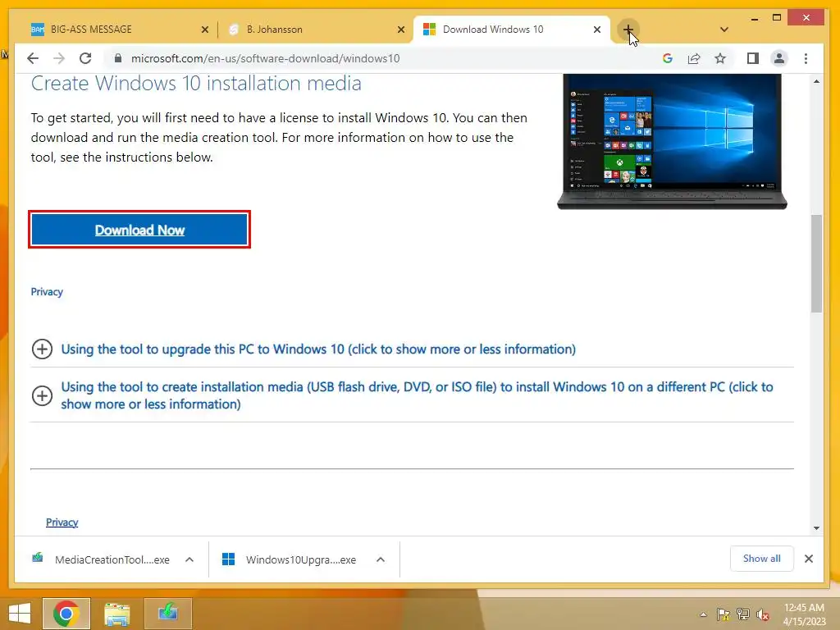Close the downloads bar
This screenshot has height=630, width=840.
[x=809, y=559]
